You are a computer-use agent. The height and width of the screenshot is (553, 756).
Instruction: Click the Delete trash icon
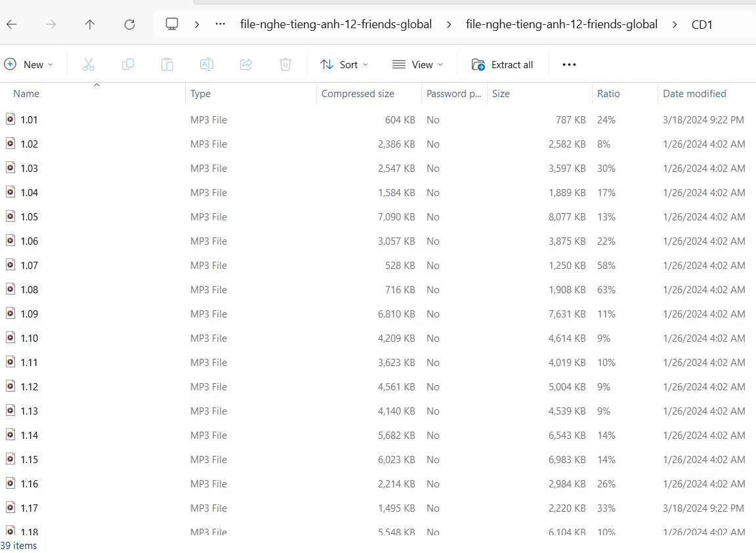point(285,64)
